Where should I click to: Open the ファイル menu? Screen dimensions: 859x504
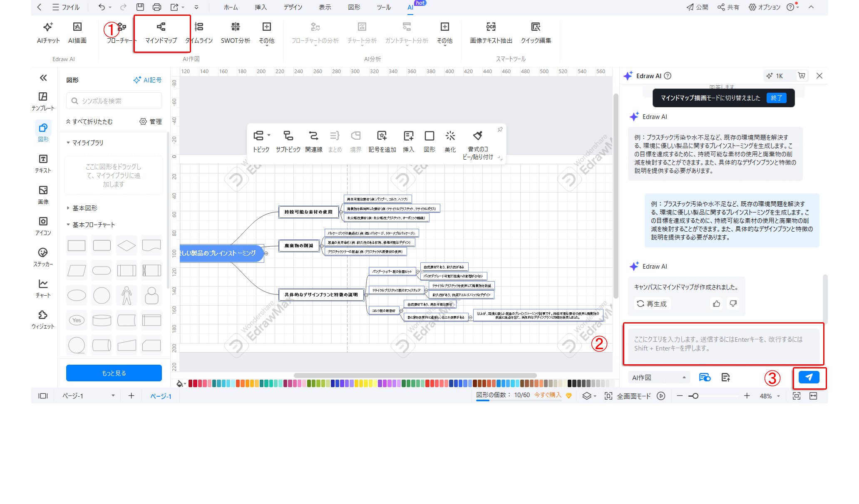[66, 7]
